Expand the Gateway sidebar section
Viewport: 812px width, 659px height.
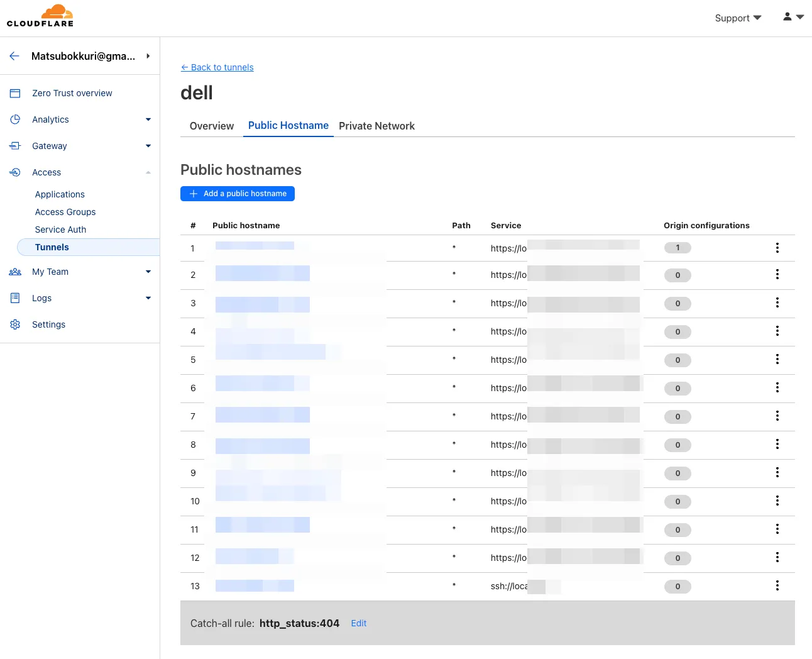(x=148, y=146)
